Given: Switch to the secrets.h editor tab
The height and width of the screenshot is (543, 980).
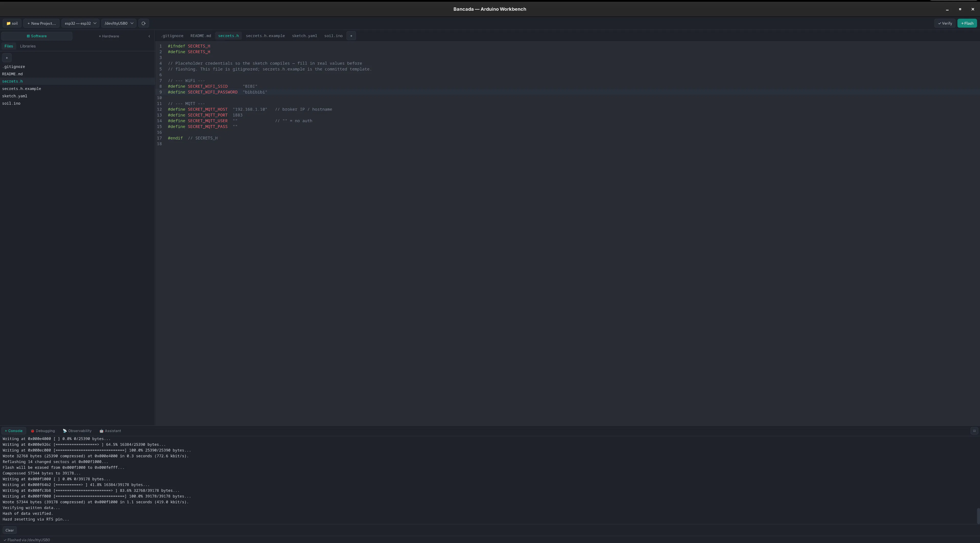Looking at the screenshot, I should 228,36.
